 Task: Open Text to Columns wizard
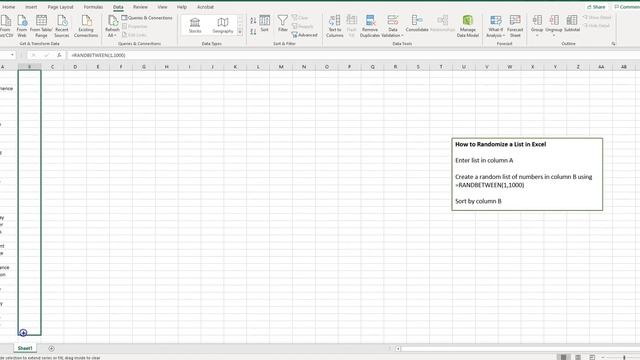click(335, 26)
